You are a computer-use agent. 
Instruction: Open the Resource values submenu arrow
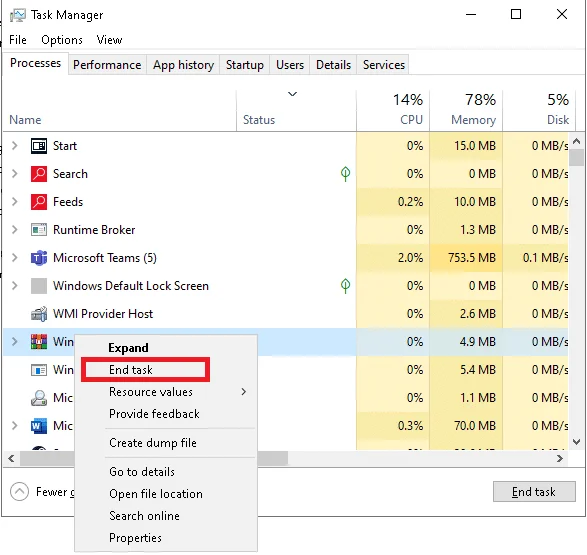click(244, 391)
